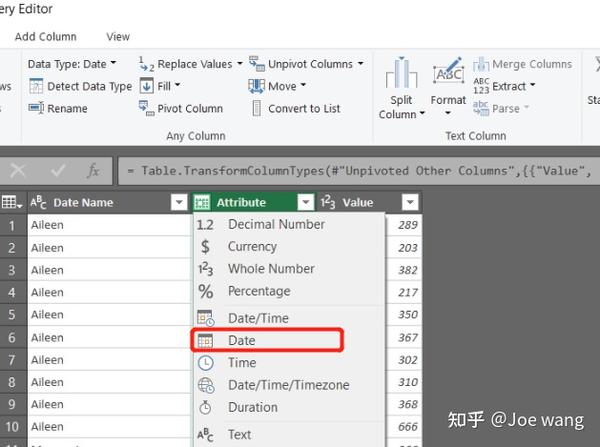Click the Detect Data Type icon

click(x=36, y=86)
